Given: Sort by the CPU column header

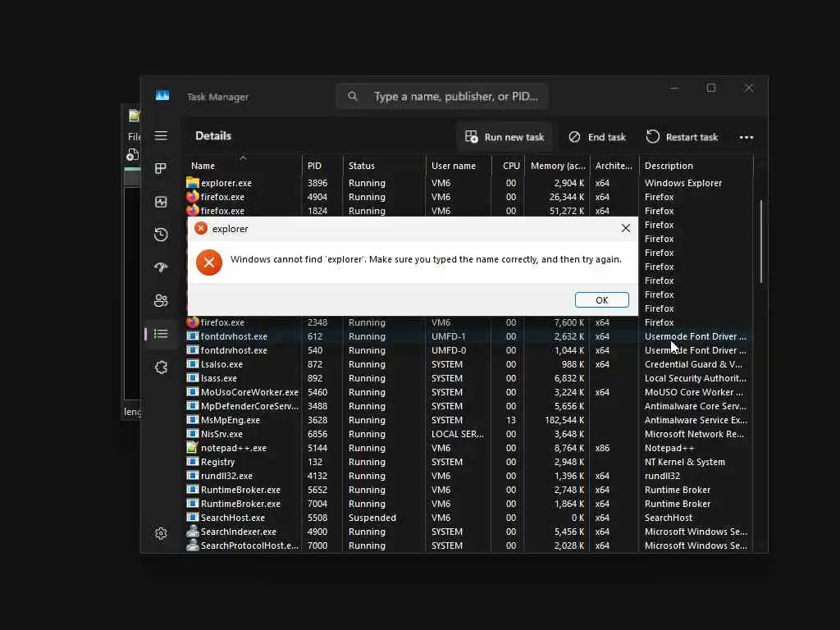Looking at the screenshot, I should 508,166.
